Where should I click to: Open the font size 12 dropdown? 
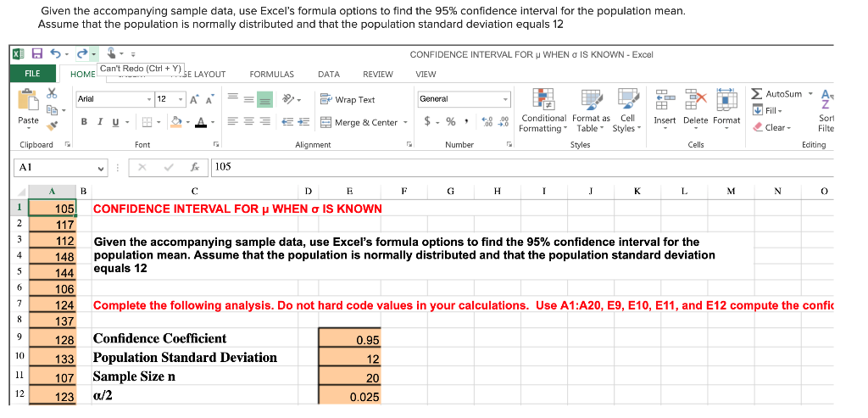181,99
